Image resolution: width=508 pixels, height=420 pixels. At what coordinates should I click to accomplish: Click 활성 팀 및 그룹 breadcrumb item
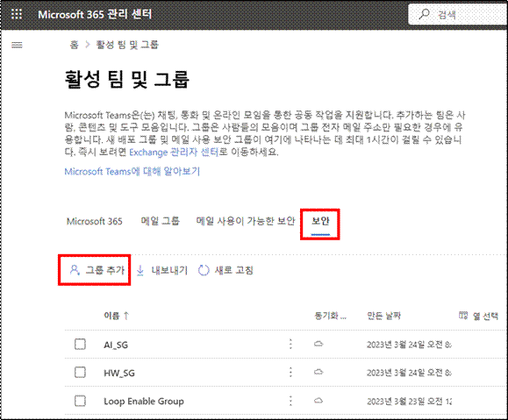127,45
